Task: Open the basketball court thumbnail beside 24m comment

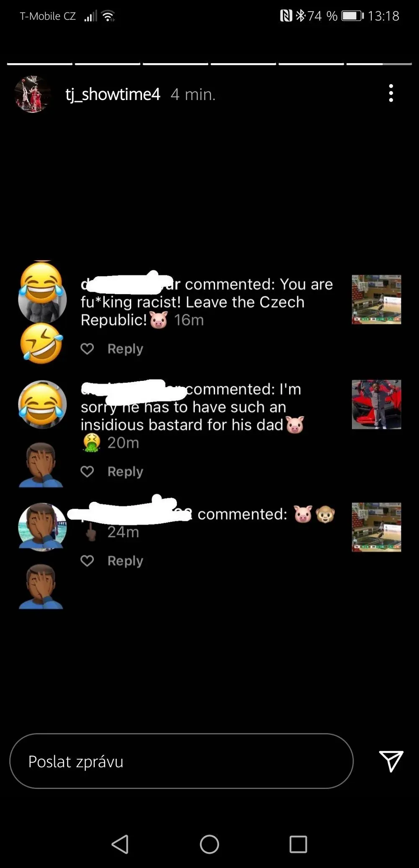Action: (x=376, y=527)
